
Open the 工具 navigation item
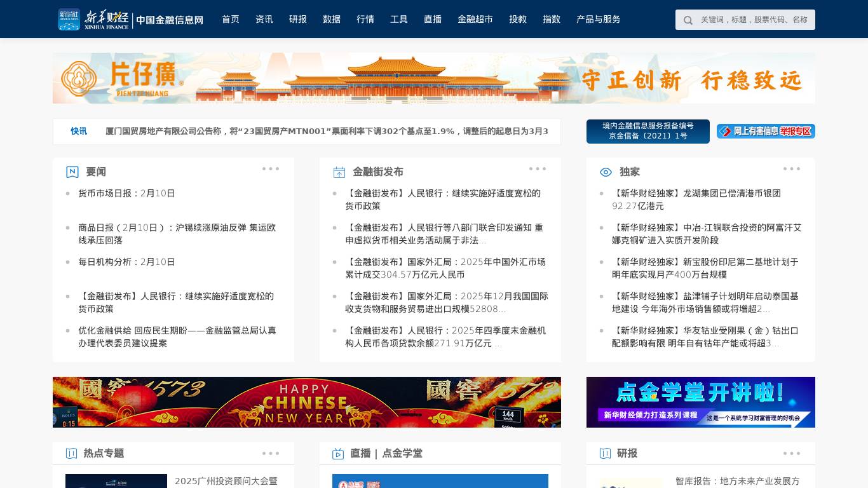tap(398, 19)
